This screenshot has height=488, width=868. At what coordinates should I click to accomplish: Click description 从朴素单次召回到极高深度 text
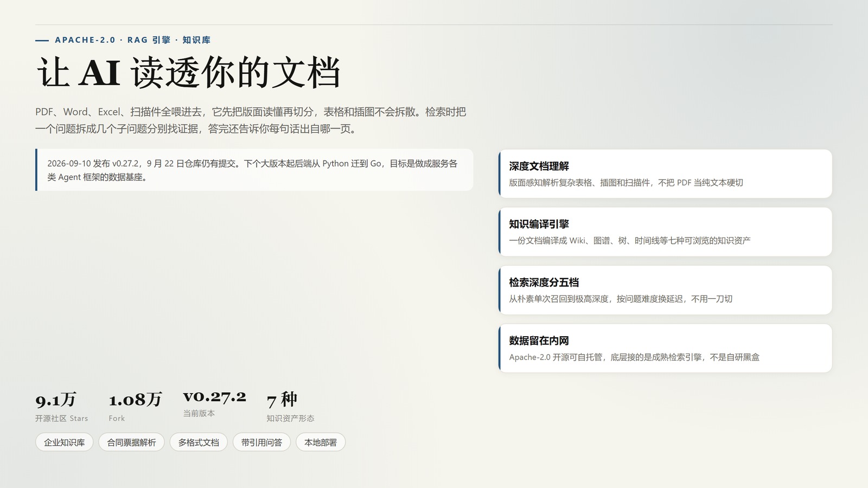click(x=621, y=299)
